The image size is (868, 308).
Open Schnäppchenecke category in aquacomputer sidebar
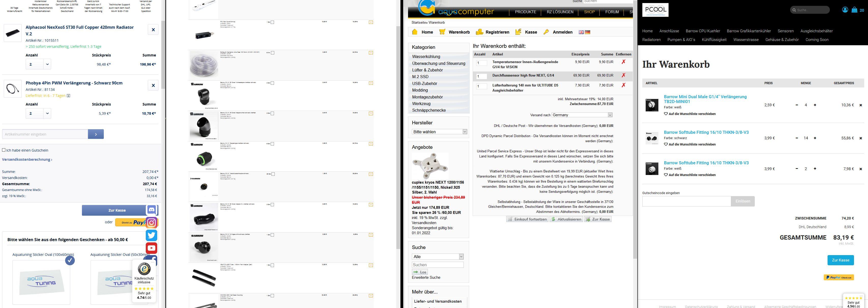click(429, 110)
